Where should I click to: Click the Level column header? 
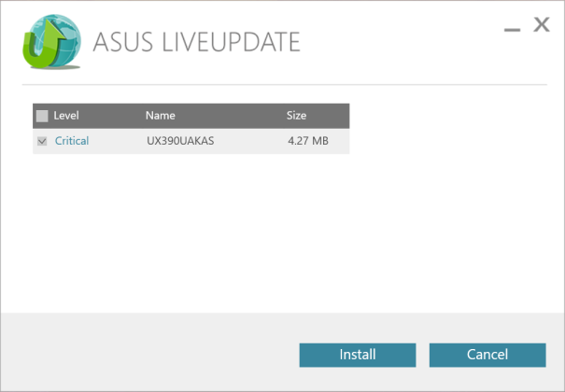[66, 116]
